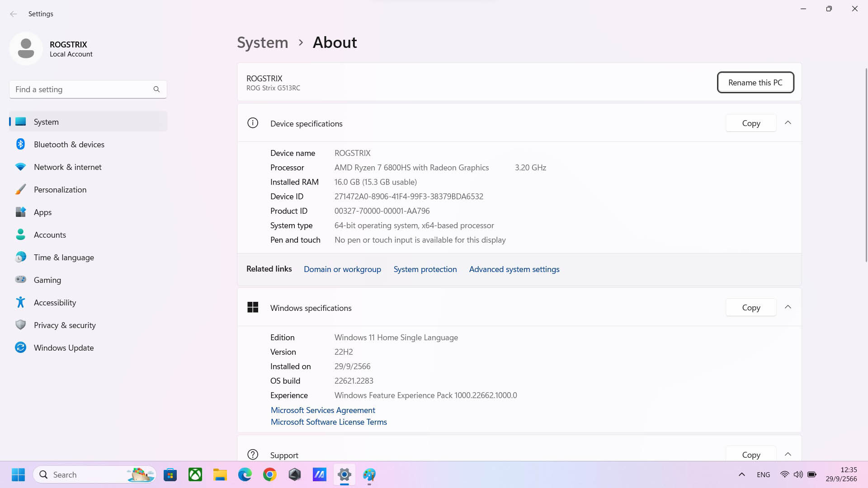Open Microsoft Store from taskbar
Viewport: 868px width, 488px height.
pyautogui.click(x=170, y=474)
